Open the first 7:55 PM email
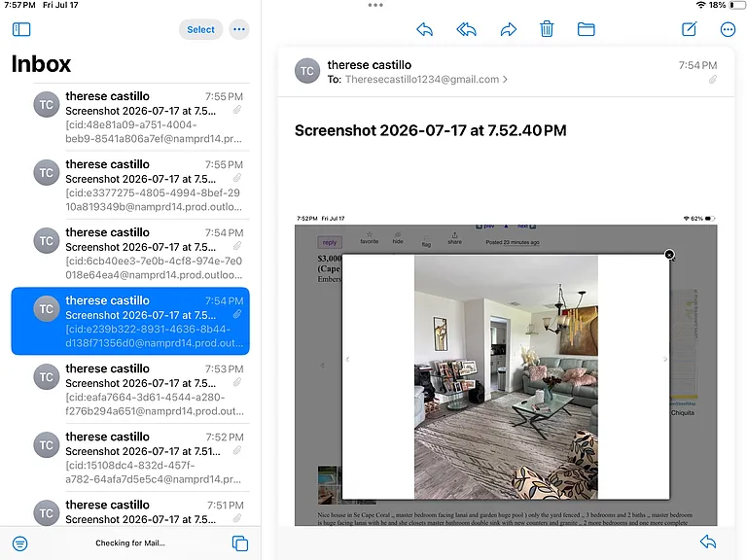The width and height of the screenshot is (747, 560). pyautogui.click(x=130, y=117)
